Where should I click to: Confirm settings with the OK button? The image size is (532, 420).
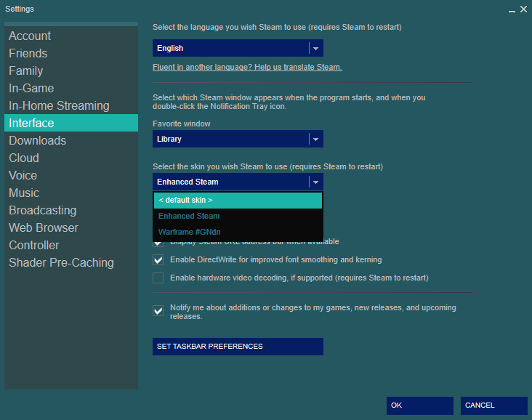419,405
